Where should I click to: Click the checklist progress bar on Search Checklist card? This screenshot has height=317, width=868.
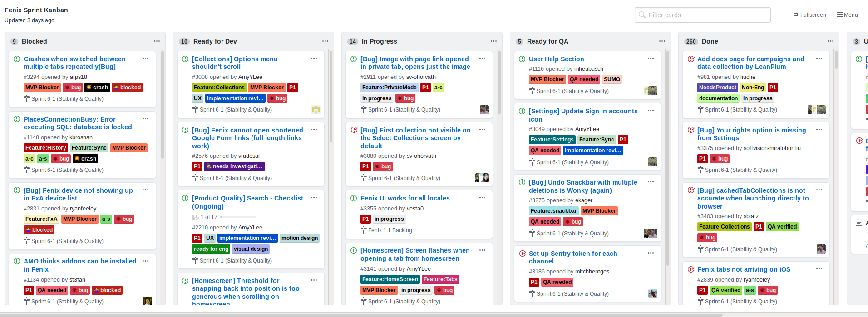[238, 217]
